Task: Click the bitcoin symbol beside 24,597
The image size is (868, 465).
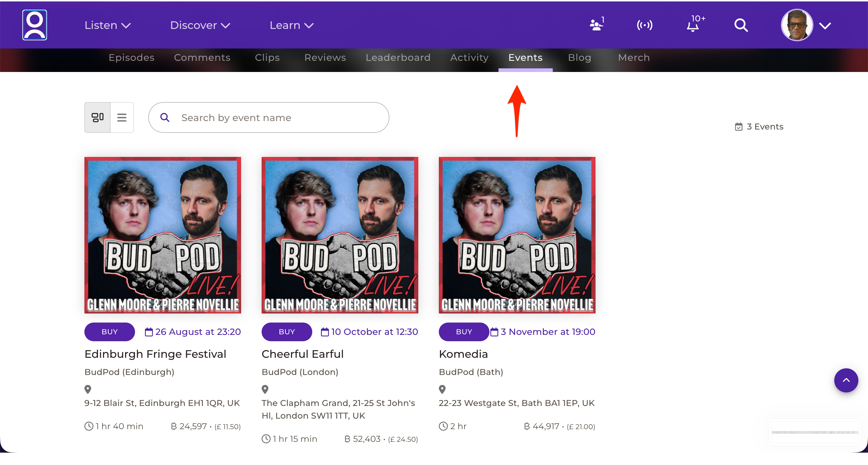Action: click(174, 426)
